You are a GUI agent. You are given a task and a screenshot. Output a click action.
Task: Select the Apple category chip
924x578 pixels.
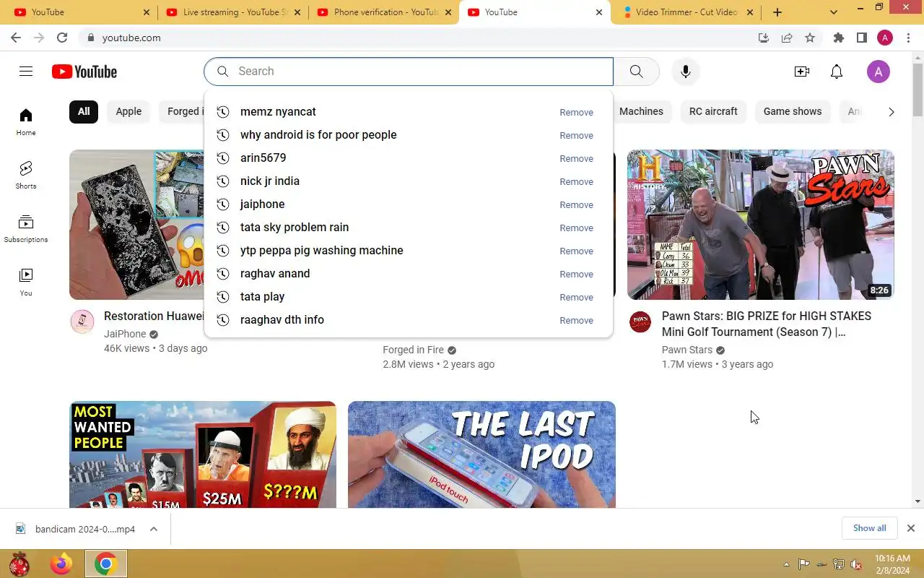click(x=128, y=111)
